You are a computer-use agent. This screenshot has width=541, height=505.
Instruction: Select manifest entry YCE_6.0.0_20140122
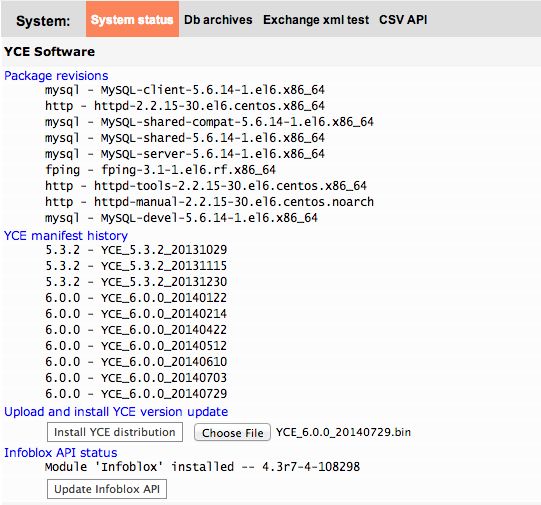click(x=136, y=298)
